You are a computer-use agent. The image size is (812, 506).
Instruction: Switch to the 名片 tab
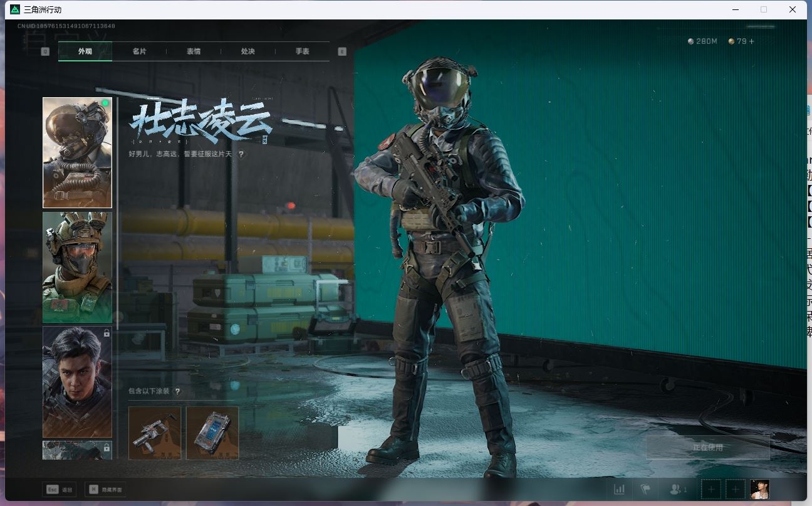click(139, 51)
